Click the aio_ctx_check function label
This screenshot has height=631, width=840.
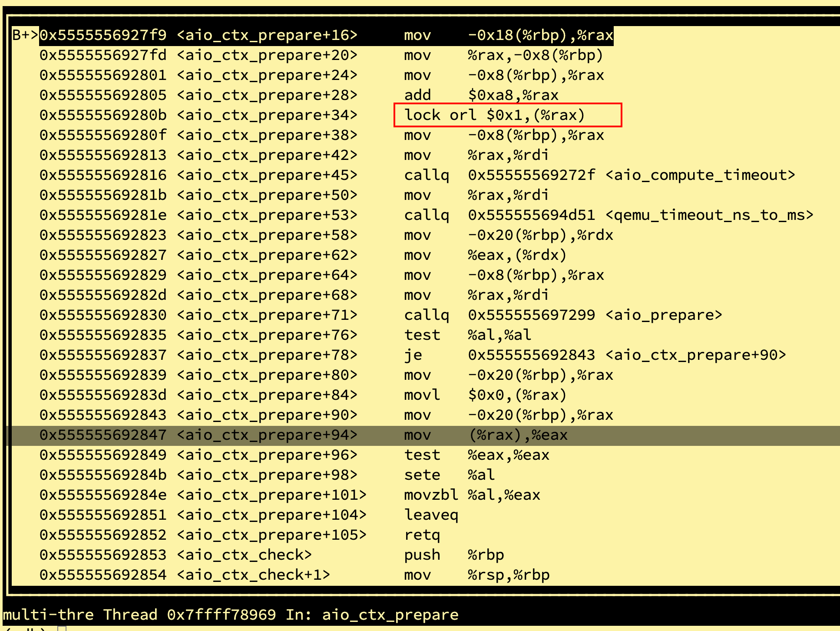tap(245, 555)
